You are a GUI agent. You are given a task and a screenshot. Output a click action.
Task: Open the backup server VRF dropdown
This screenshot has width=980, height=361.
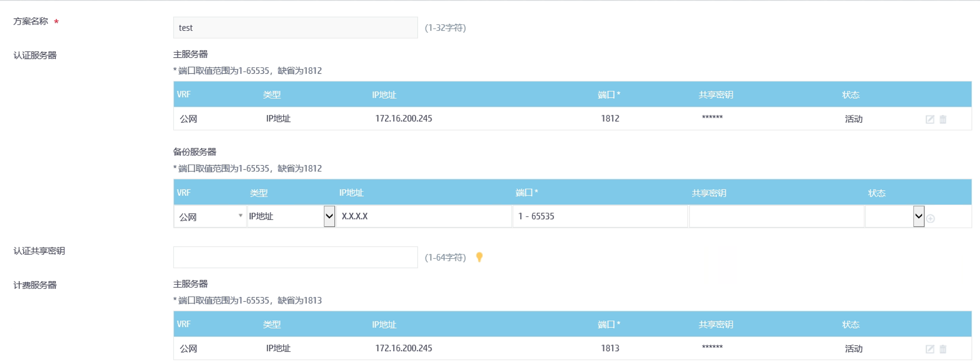coord(210,216)
